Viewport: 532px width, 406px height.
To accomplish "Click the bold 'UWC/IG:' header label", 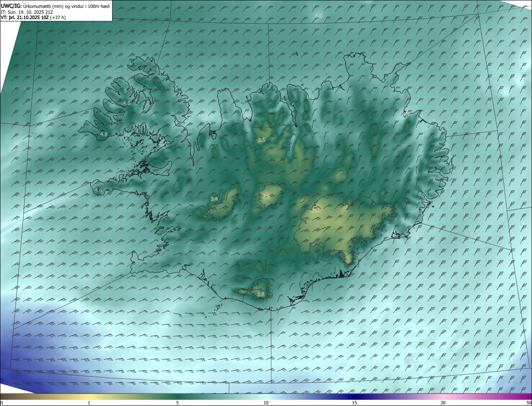I will point(12,6).
